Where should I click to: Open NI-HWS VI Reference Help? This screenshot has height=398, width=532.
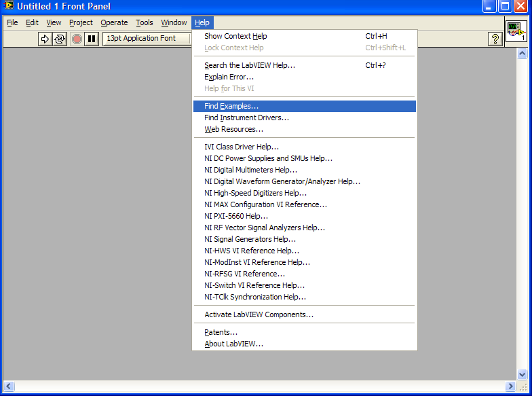pyautogui.click(x=304, y=251)
